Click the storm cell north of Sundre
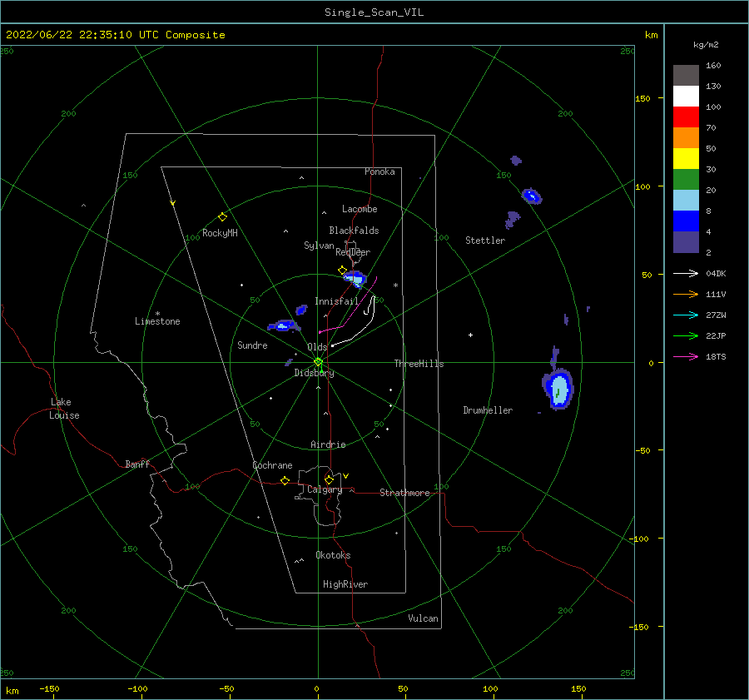Image resolution: width=749 pixels, height=700 pixels. [284, 326]
